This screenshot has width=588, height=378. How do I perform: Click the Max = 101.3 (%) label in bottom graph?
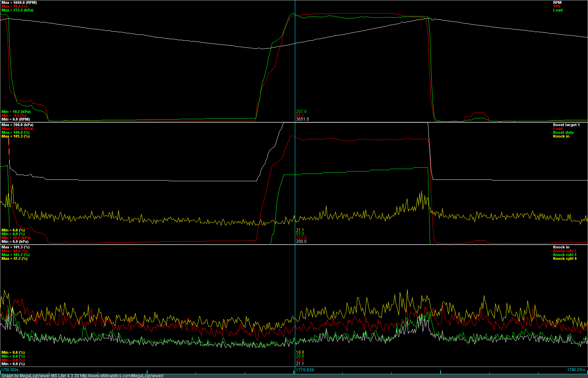click(15, 247)
